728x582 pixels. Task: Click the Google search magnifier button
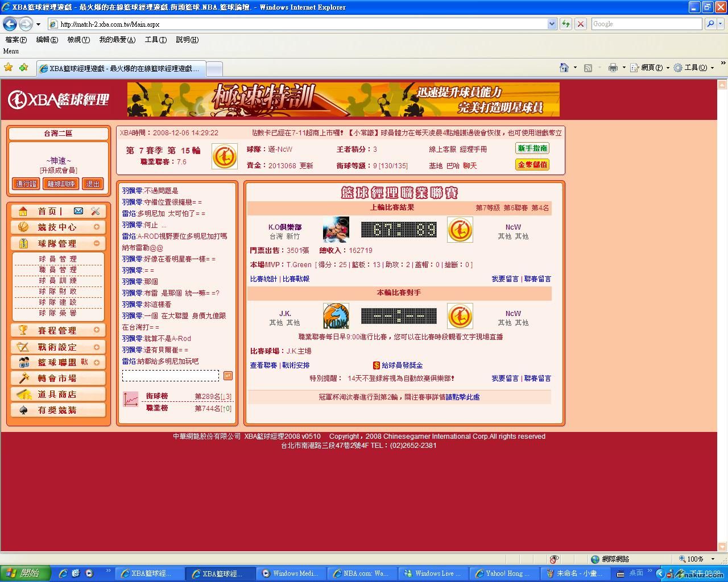(x=710, y=24)
